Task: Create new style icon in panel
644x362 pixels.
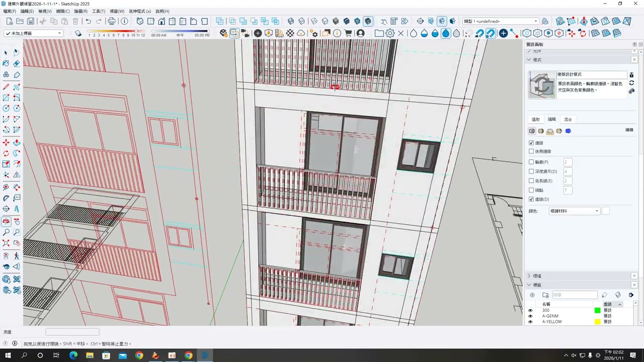Action: pyautogui.click(x=631, y=91)
